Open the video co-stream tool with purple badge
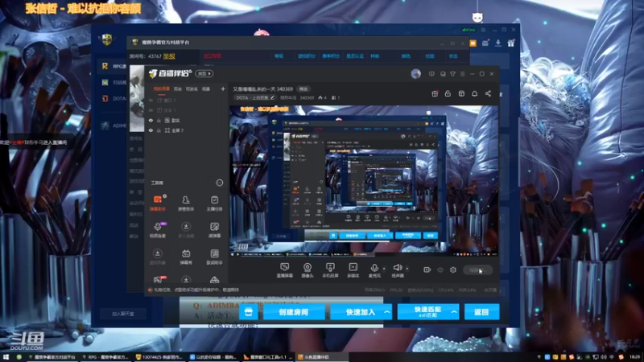644x362 pixels. click(157, 230)
